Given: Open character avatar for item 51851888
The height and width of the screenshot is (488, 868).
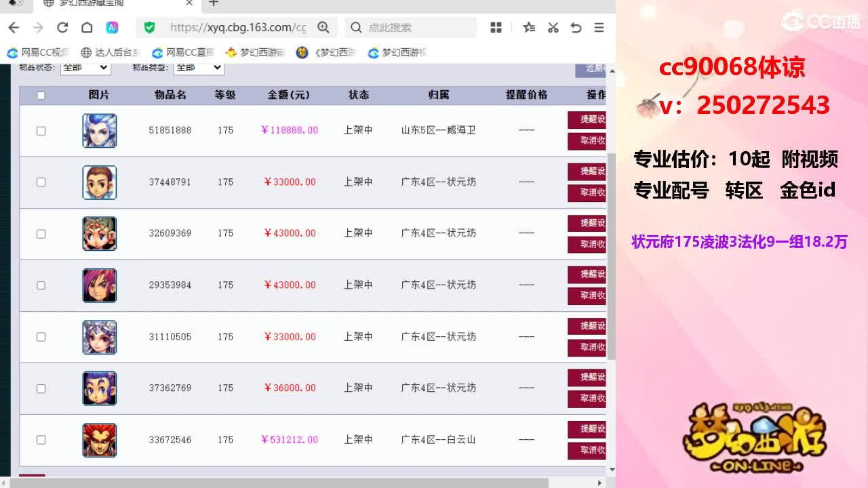Looking at the screenshot, I should (x=100, y=131).
